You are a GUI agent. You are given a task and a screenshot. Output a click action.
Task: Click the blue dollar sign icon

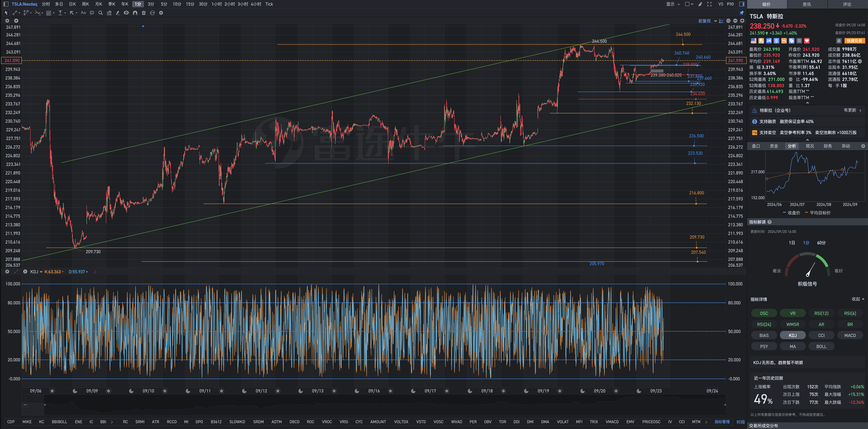[x=776, y=41]
